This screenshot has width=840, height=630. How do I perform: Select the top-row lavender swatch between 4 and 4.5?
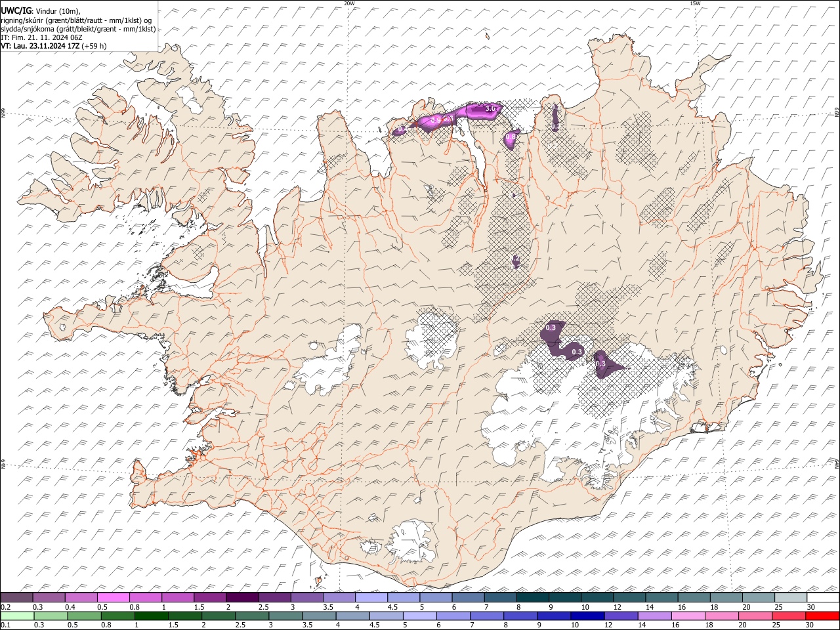(x=371, y=597)
